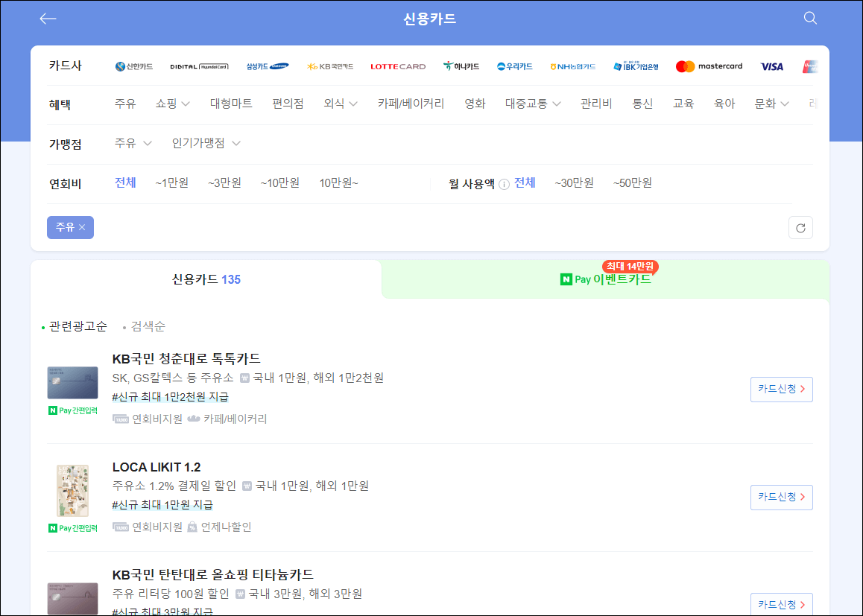Select 관리비 benefit filter

tap(596, 104)
